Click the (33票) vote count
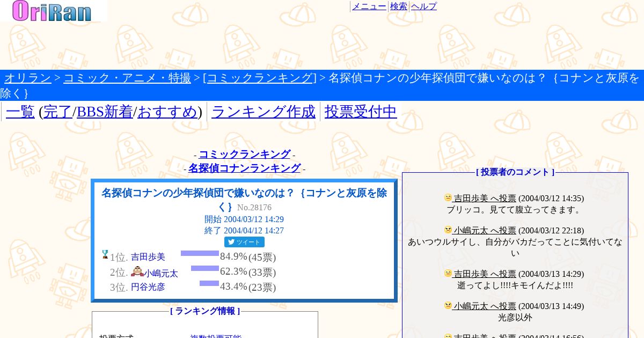The image size is (644, 338). [262, 273]
